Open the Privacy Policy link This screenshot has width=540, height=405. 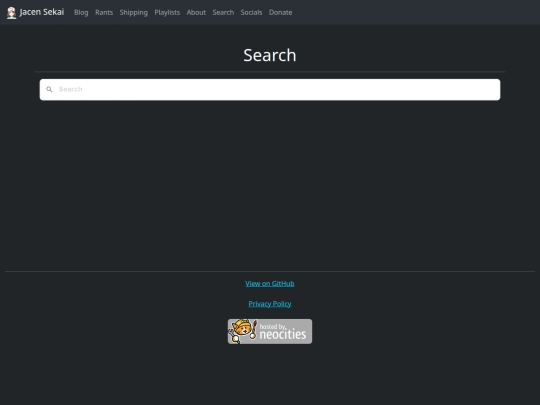(270, 304)
